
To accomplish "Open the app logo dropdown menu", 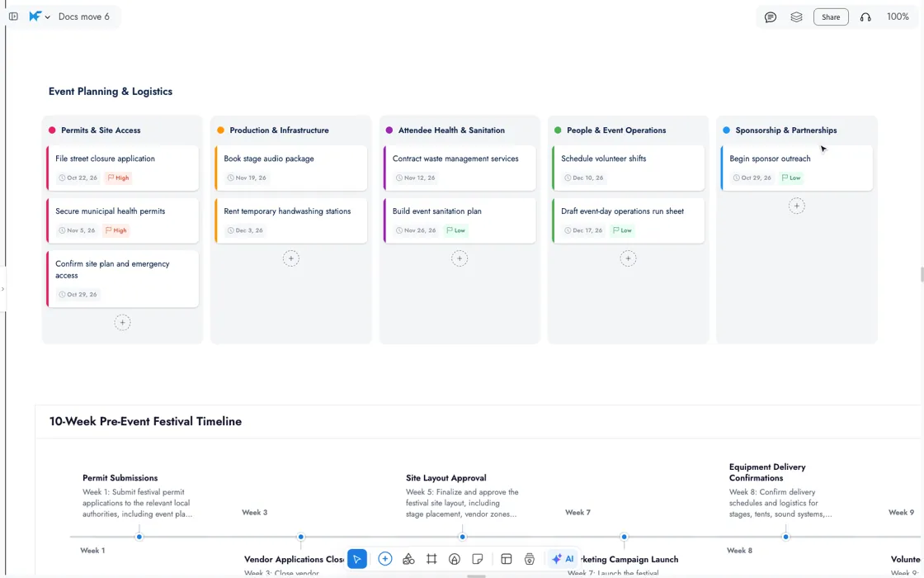I will (x=40, y=17).
